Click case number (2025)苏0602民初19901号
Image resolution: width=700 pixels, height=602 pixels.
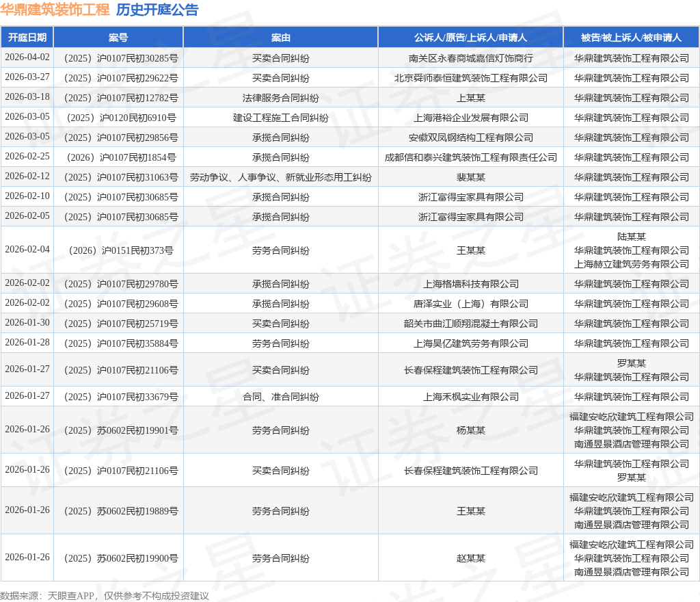(118, 430)
